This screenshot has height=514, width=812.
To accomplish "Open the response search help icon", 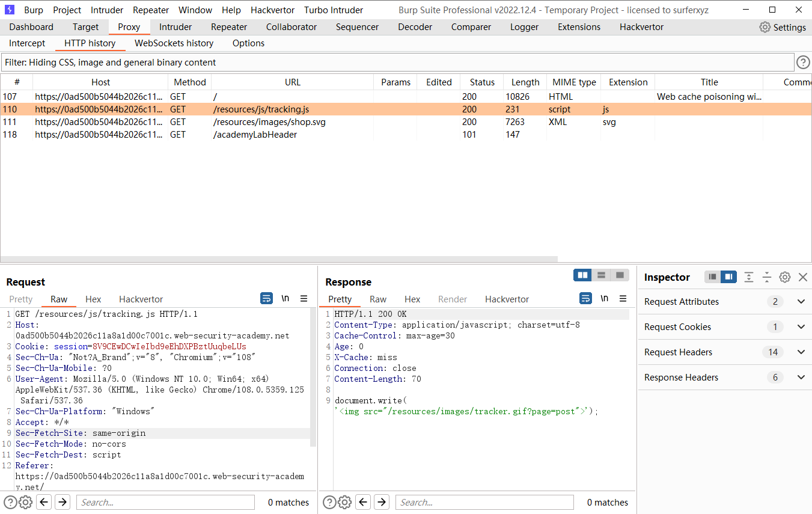I will [x=329, y=502].
